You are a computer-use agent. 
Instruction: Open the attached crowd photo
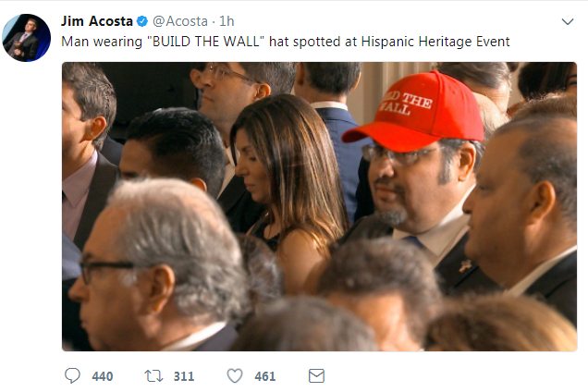click(x=319, y=206)
